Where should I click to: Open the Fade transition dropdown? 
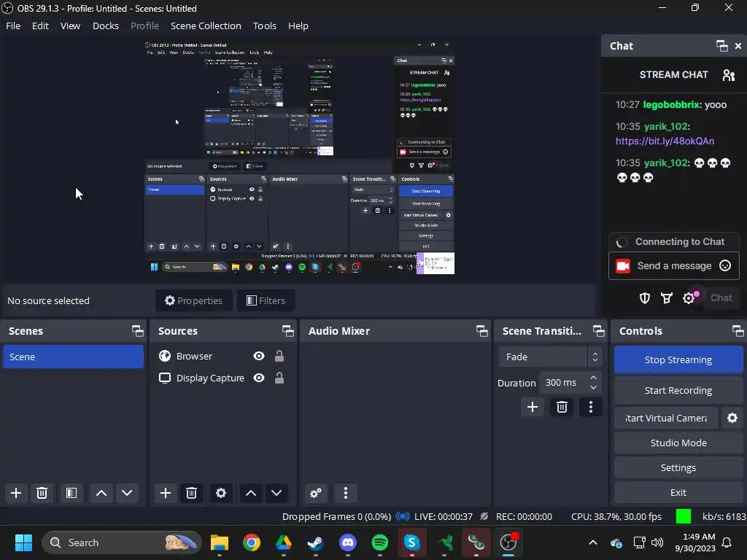coord(550,357)
